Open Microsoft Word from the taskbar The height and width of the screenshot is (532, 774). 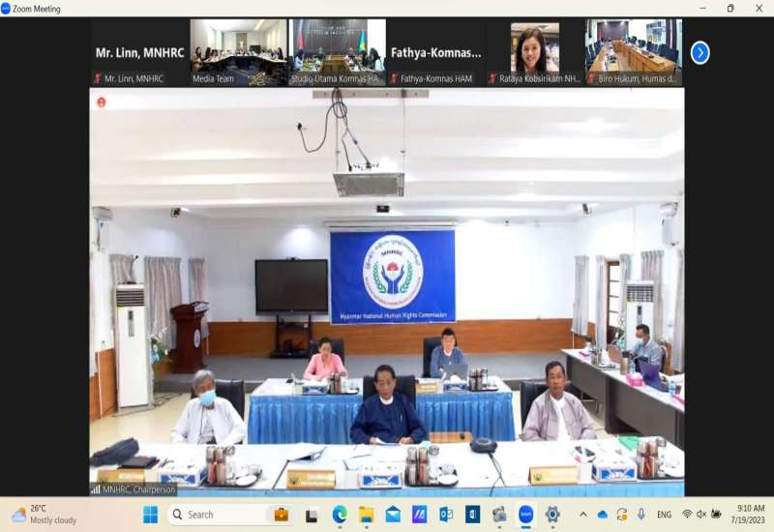(472, 515)
